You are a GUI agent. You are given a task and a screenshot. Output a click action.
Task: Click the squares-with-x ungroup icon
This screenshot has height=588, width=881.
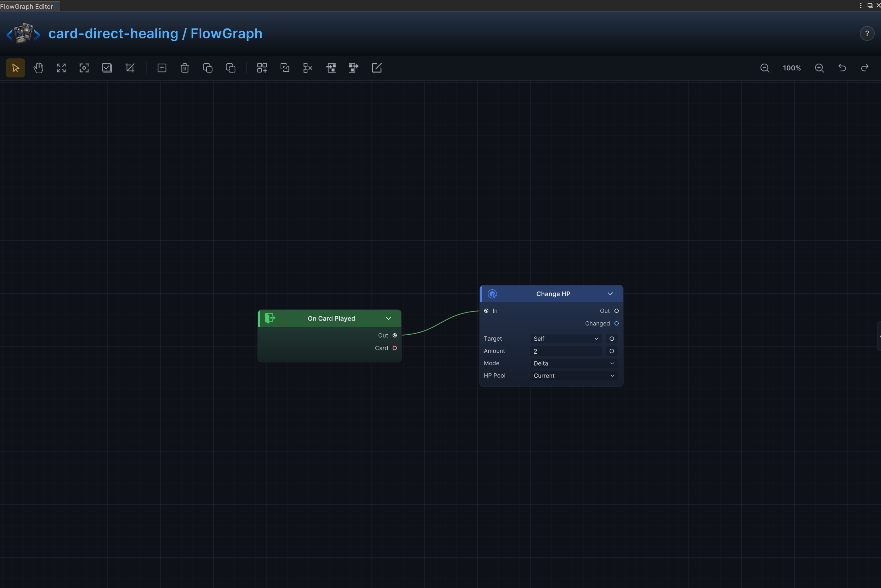click(308, 68)
